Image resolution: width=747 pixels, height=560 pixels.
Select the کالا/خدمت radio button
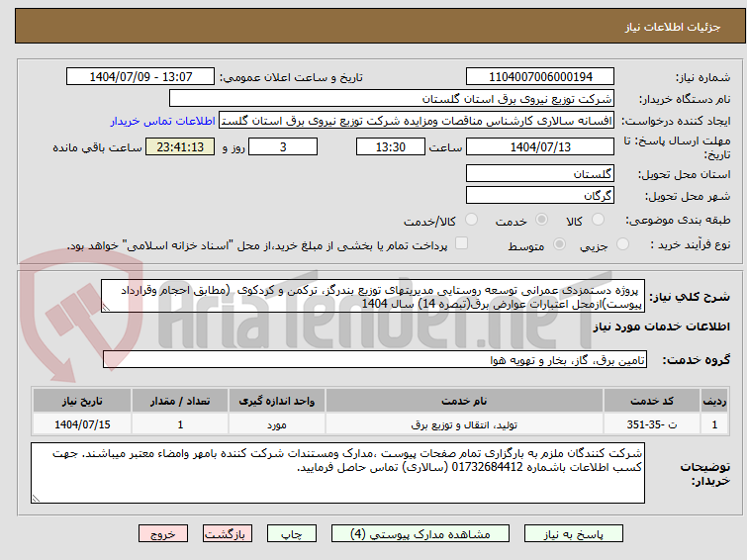(x=471, y=220)
